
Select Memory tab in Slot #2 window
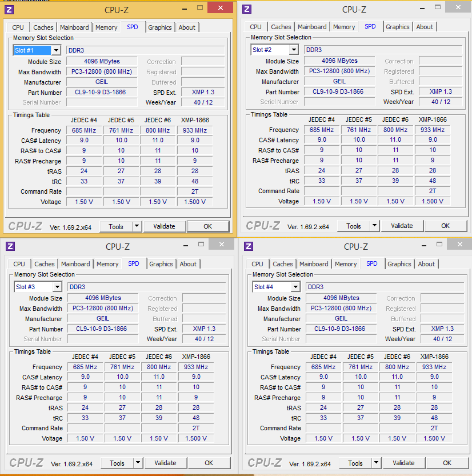(344, 27)
